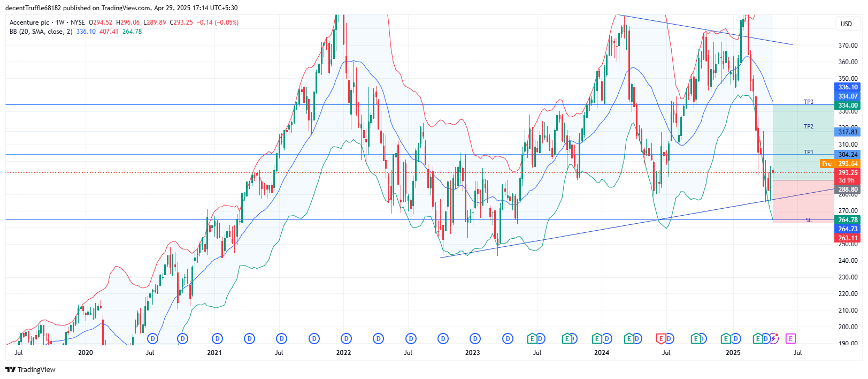Click the dividend marker above 2023 label
868x379 pixels.
click(475, 338)
